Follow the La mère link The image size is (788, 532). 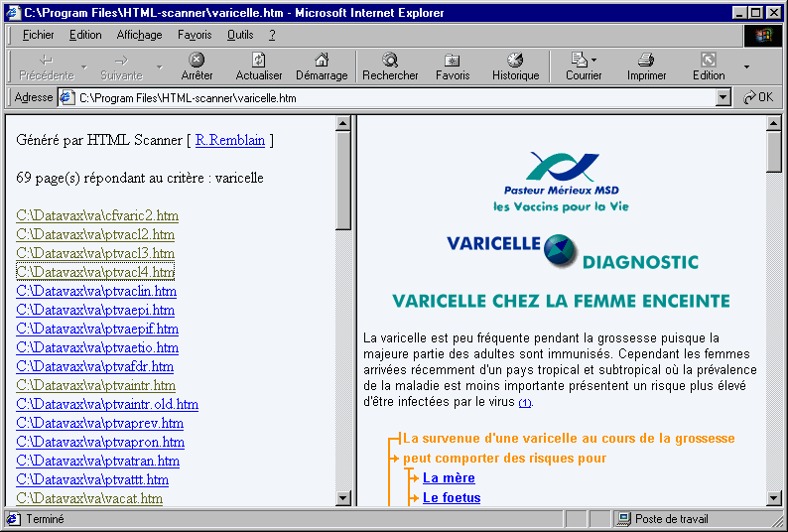pyautogui.click(x=449, y=477)
